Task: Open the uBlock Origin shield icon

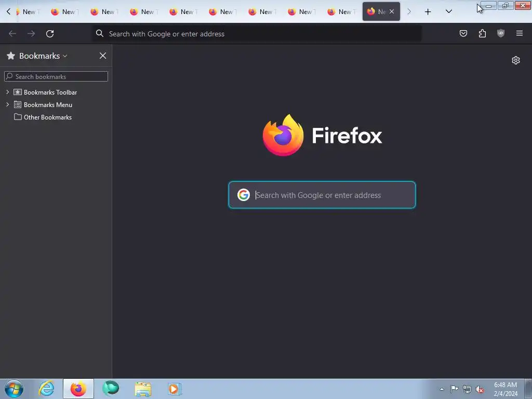Action: click(501, 33)
